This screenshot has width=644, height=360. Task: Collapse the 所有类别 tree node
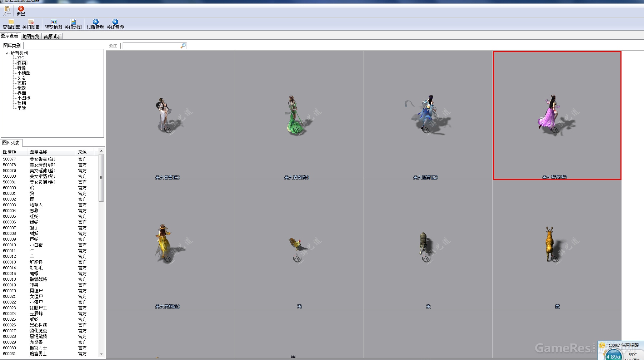click(x=7, y=53)
